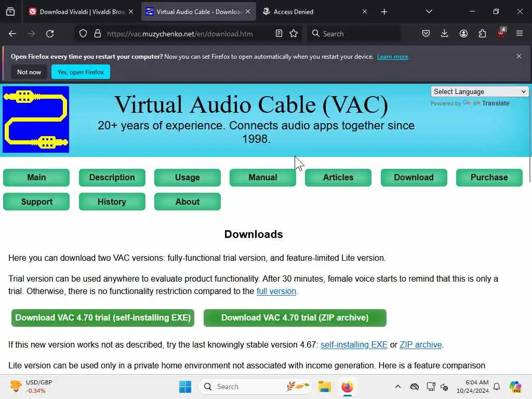The image size is (532, 399).
Task: Go back with the back arrow
Action: coord(12,34)
